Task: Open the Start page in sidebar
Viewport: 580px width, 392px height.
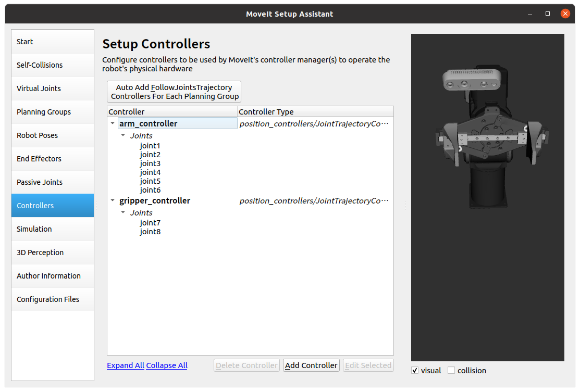Action: coord(53,42)
